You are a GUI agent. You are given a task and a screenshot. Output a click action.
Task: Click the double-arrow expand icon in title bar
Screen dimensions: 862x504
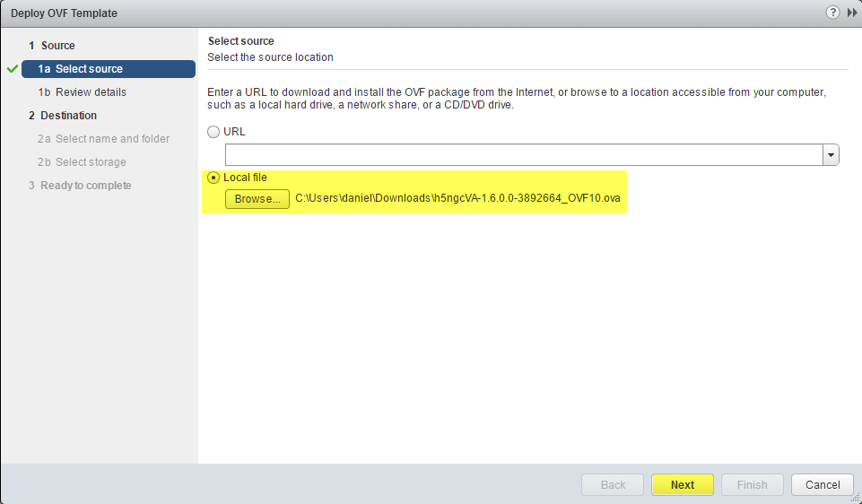coord(852,13)
